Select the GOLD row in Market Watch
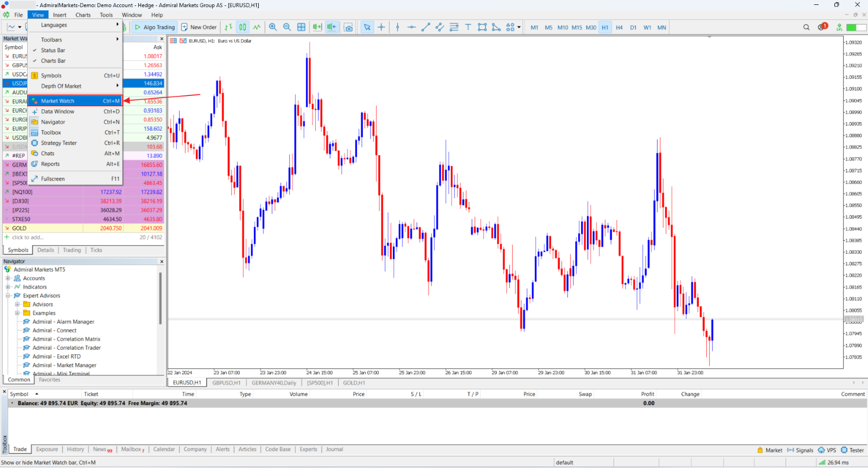Viewport: 868px width, 468px height. [x=84, y=228]
